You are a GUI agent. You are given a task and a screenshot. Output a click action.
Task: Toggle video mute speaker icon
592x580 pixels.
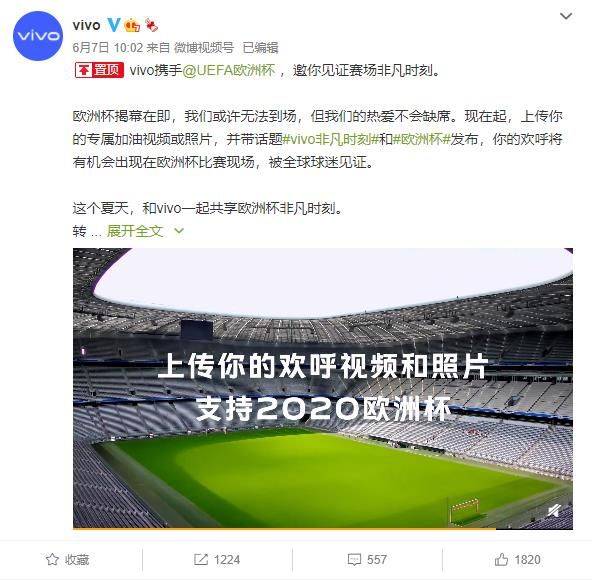[554, 512]
